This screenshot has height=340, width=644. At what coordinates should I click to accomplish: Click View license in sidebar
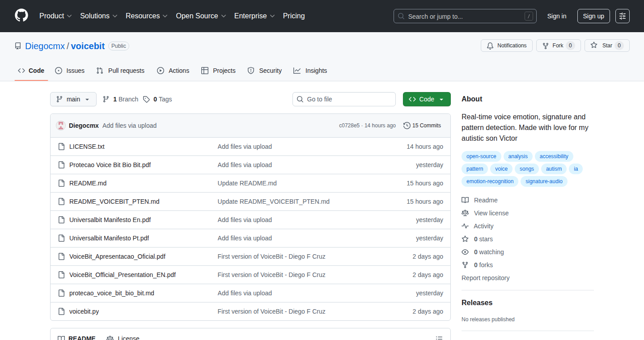(x=485, y=213)
